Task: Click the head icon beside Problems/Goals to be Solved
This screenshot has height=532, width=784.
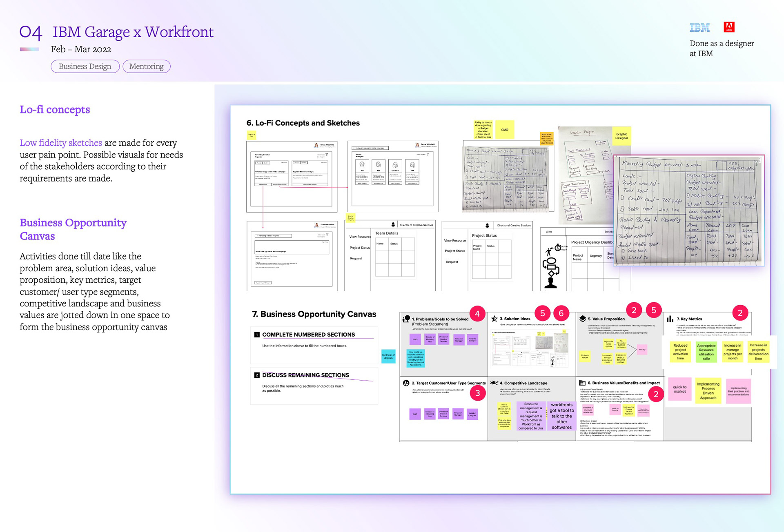Action: pyautogui.click(x=406, y=319)
